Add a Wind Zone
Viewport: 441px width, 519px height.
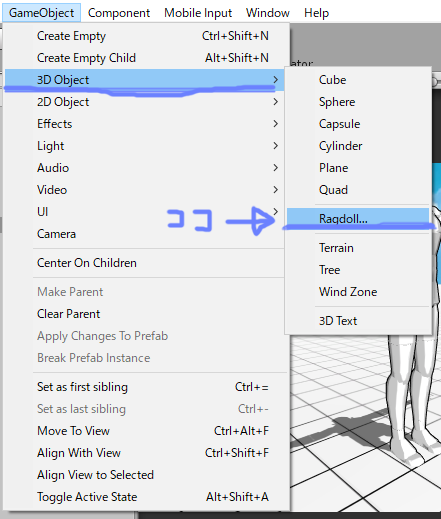[x=358, y=292]
